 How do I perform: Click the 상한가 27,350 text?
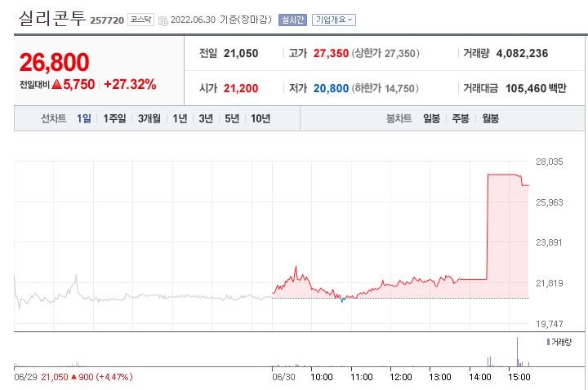pyautogui.click(x=385, y=54)
